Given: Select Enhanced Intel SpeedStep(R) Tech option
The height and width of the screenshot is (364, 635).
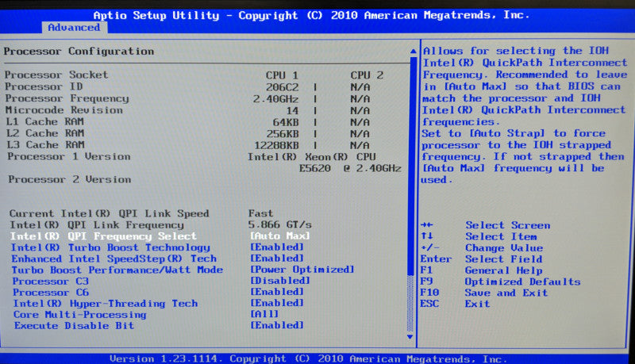Looking at the screenshot, I should tap(114, 259).
